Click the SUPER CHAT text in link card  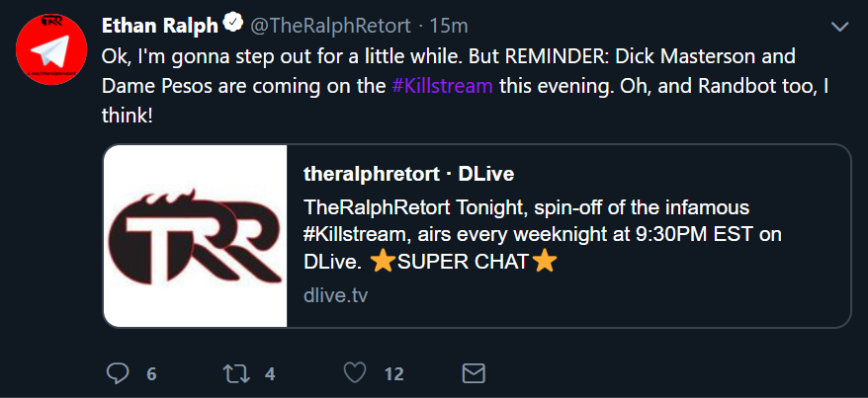[463, 262]
